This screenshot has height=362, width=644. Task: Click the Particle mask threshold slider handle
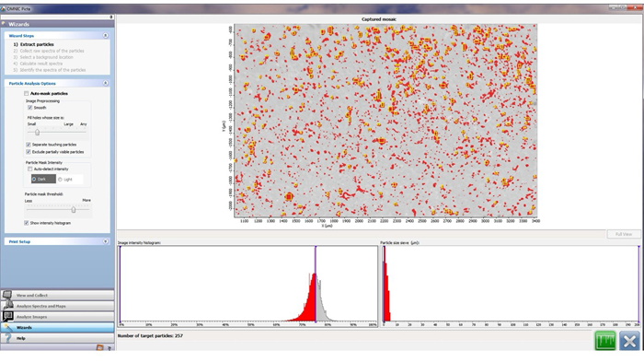click(x=73, y=209)
